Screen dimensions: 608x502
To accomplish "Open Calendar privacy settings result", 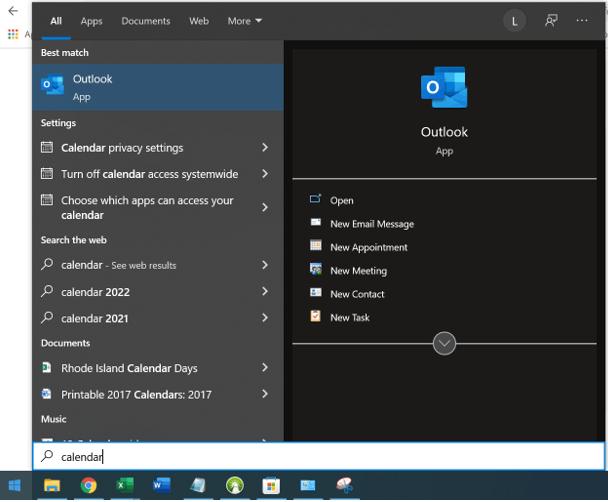I will pyautogui.click(x=158, y=148).
